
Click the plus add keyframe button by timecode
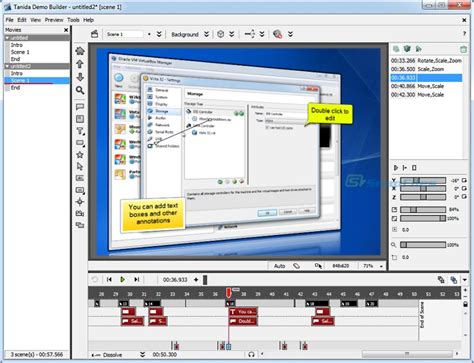(x=196, y=280)
